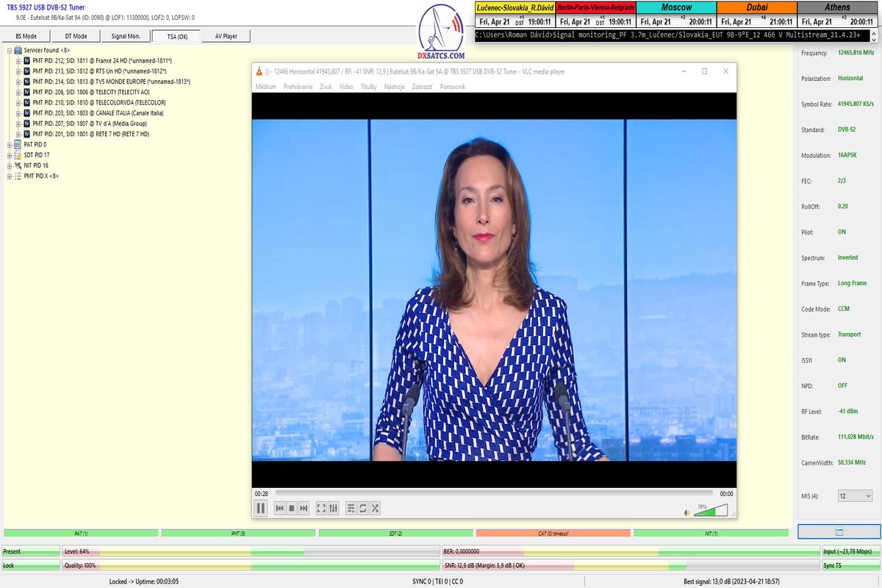Switch to the Signal Mon. tab
The height and width of the screenshot is (588, 882).
tap(126, 36)
